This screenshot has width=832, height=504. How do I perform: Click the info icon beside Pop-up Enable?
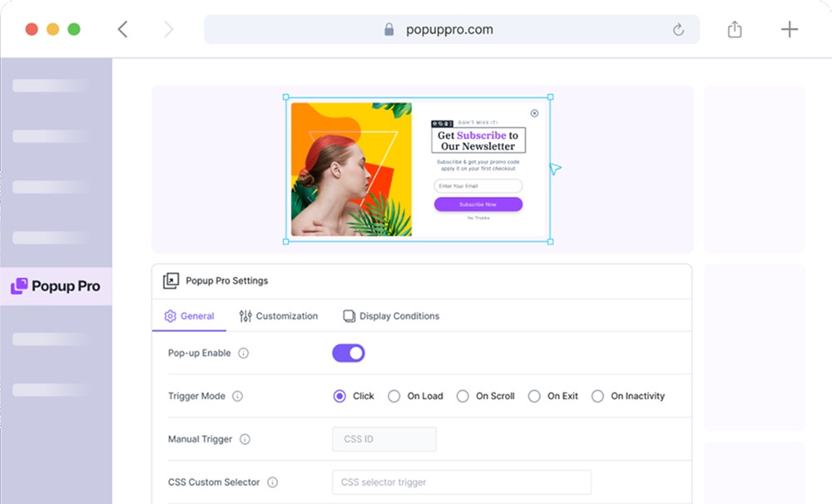(x=243, y=353)
